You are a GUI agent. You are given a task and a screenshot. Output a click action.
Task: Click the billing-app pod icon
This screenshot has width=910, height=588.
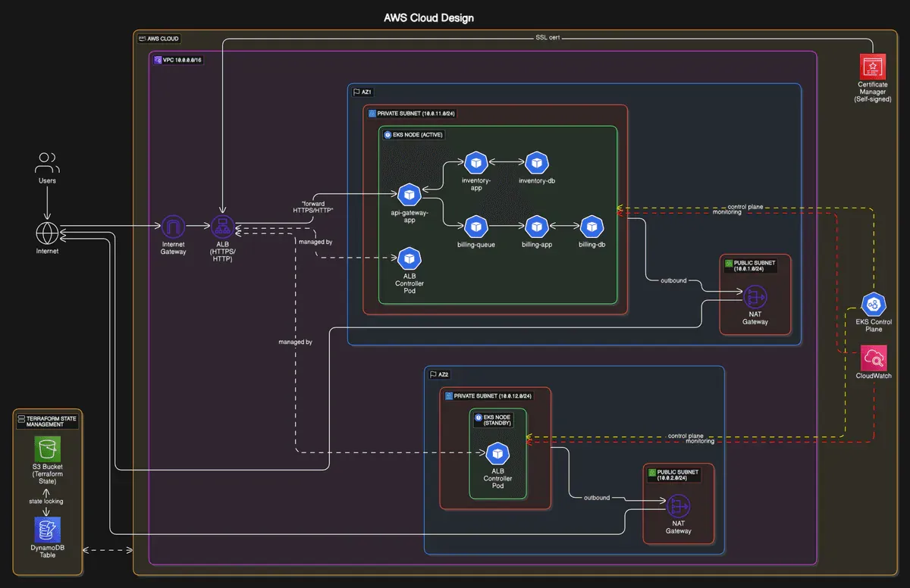(x=537, y=226)
